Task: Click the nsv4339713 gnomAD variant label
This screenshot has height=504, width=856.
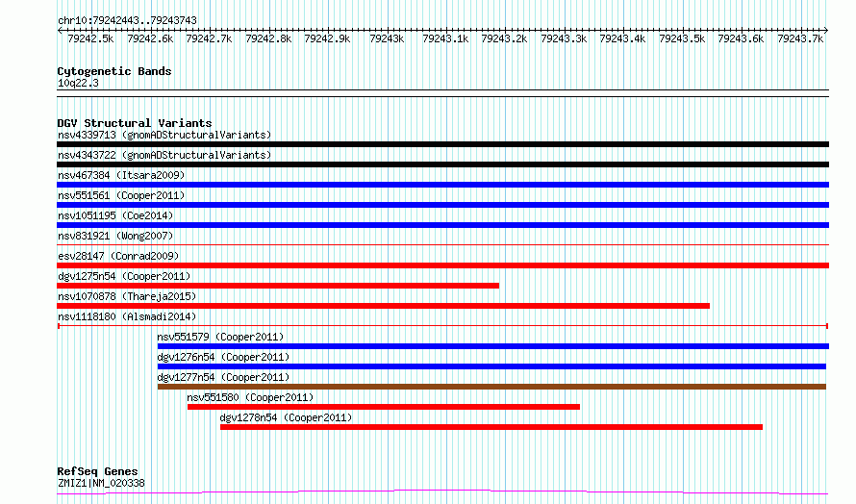Action: coord(164,135)
